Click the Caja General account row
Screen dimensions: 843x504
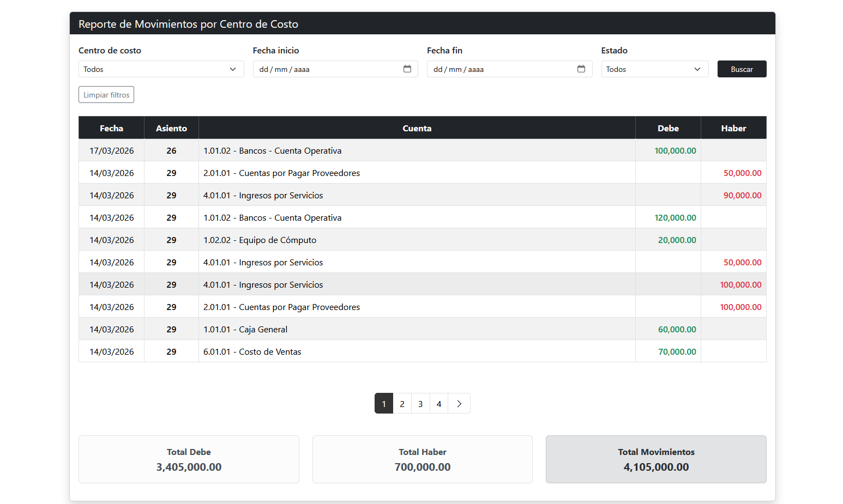[x=417, y=329]
